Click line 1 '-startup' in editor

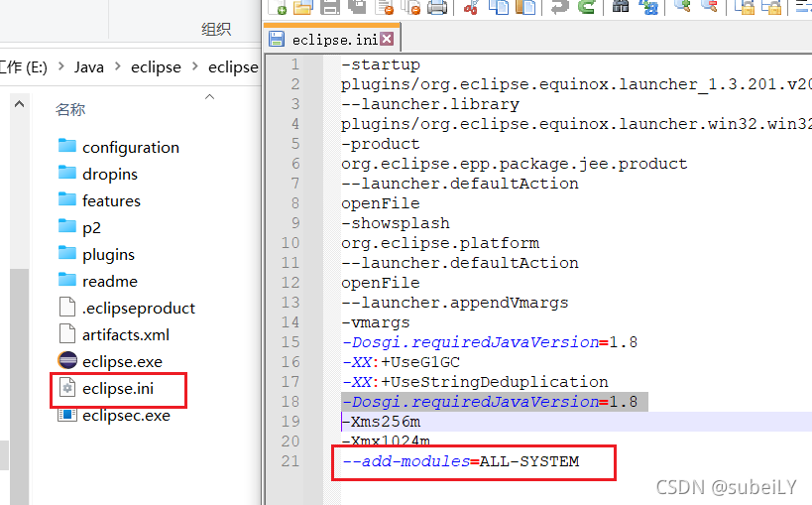[381, 64]
